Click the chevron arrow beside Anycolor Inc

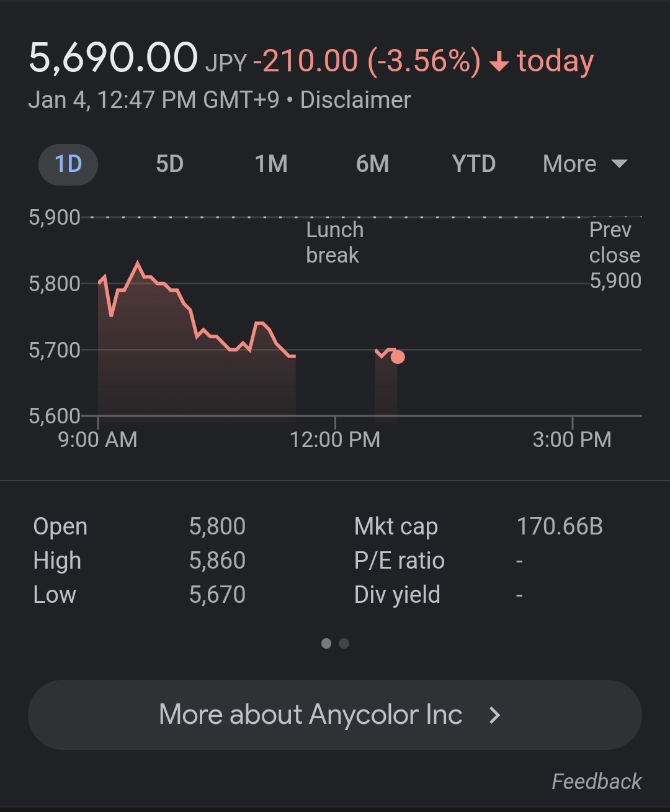pyautogui.click(x=494, y=715)
